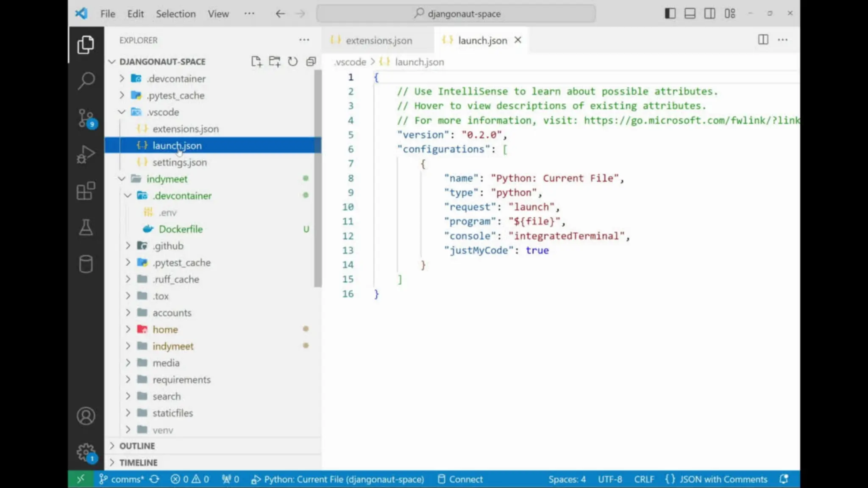This screenshot has height=488, width=868.
Task: Open the Accounts menu icon
Action: (x=86, y=416)
